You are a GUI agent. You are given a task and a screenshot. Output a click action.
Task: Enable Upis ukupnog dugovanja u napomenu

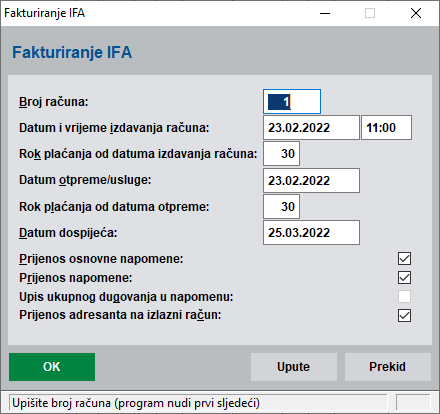tap(404, 296)
